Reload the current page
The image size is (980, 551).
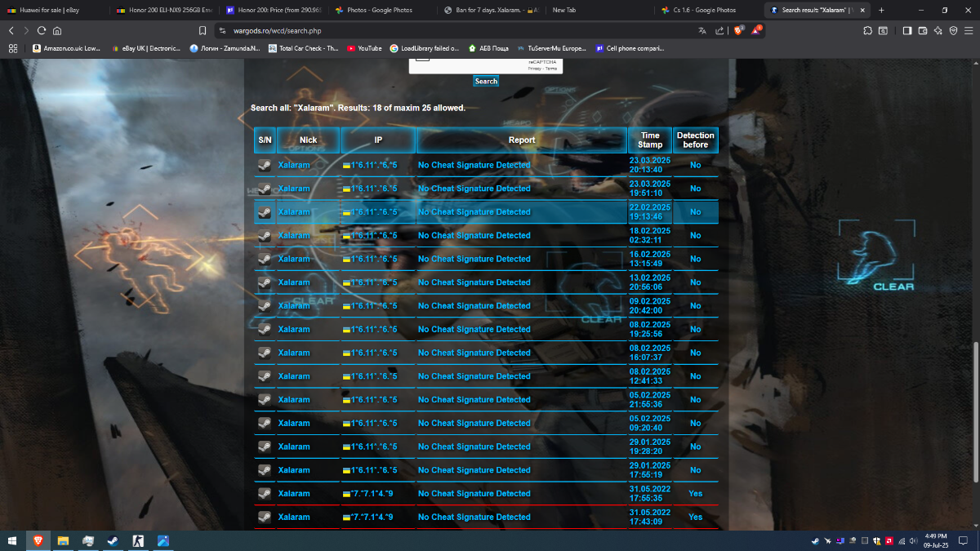tap(42, 30)
